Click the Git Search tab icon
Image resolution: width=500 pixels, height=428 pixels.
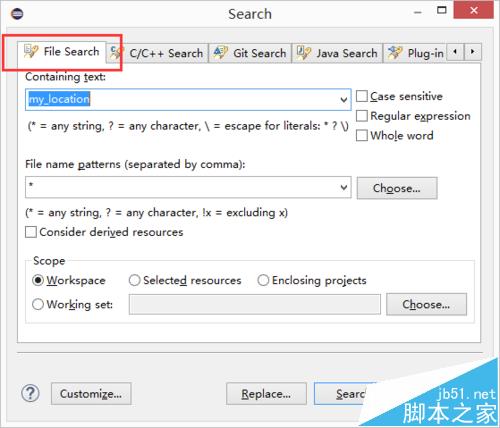click(221, 53)
